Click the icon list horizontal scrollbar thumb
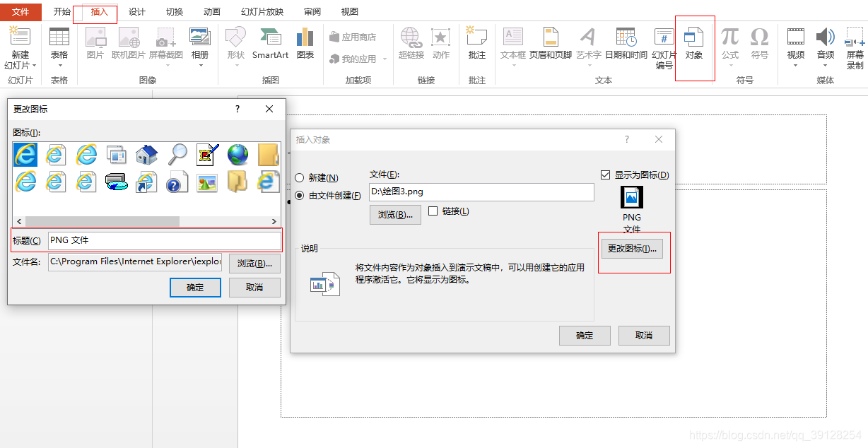Screen dimensions: 868x448 click(102, 221)
